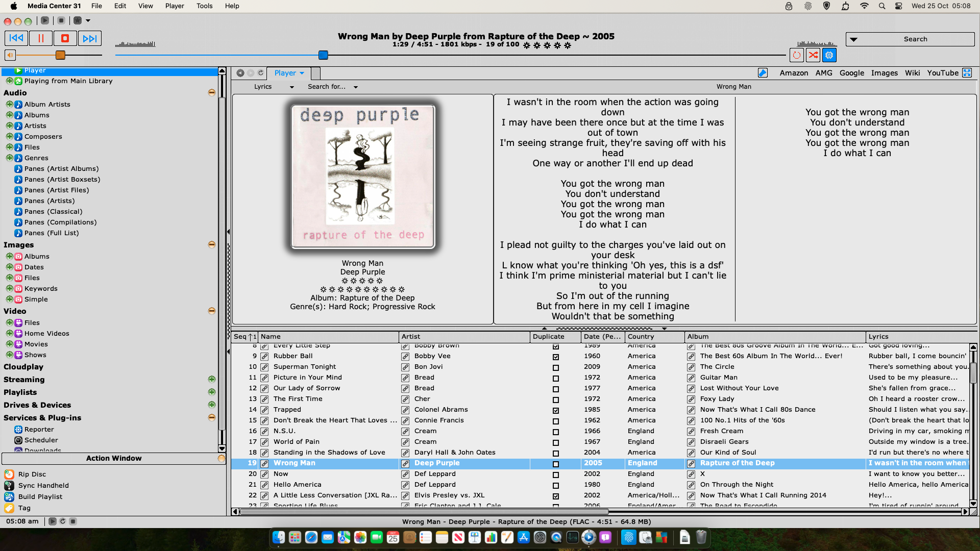Open Safari in the Dock
Image resolution: width=980 pixels, height=551 pixels.
point(311,537)
